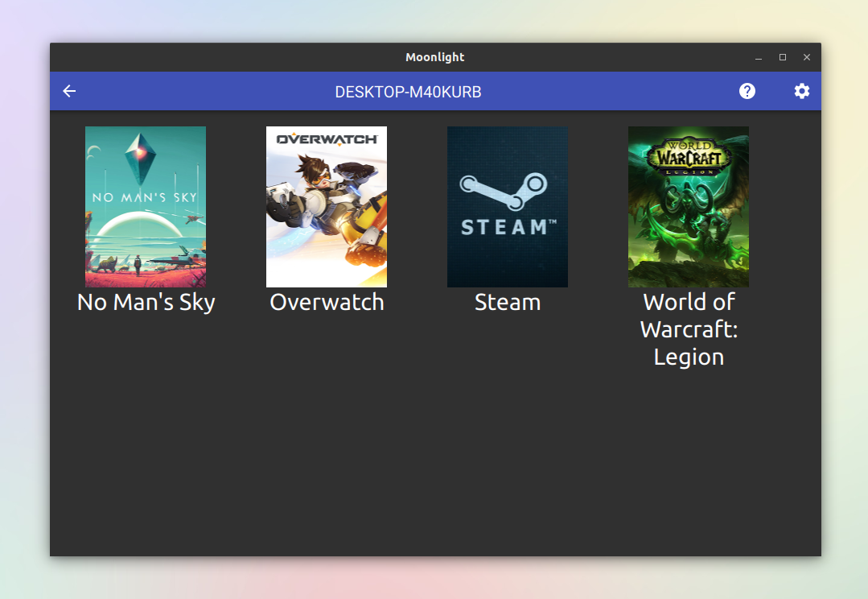Open help via the question mark icon
The image size is (868, 599).
pos(747,91)
